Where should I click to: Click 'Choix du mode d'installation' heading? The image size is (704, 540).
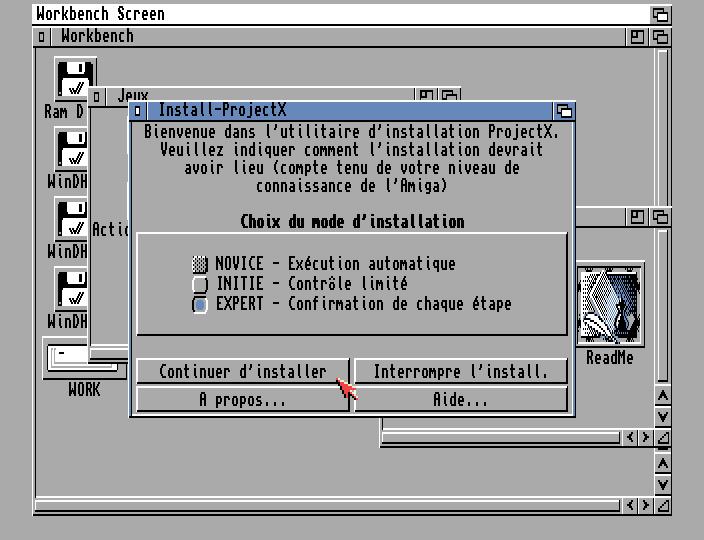(352, 222)
